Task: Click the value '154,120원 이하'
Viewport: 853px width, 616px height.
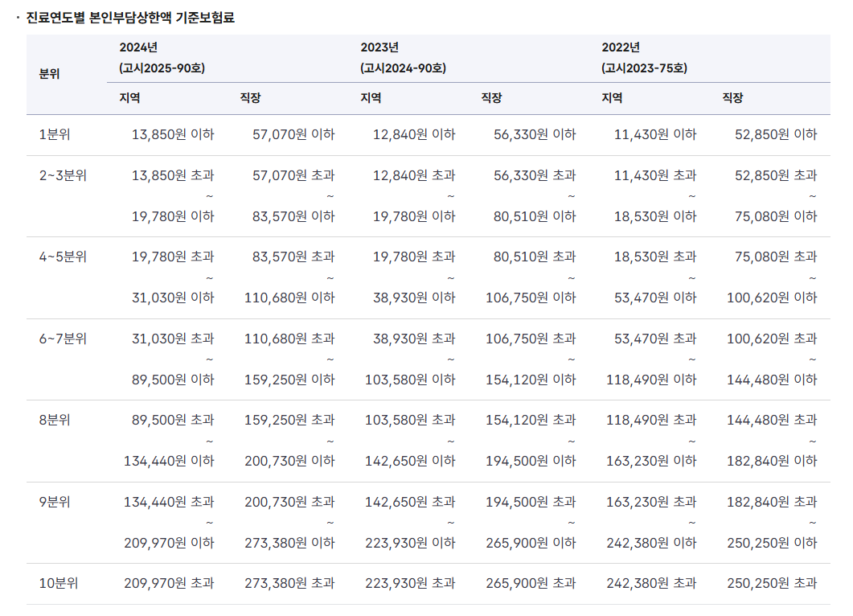Action: pos(531,380)
